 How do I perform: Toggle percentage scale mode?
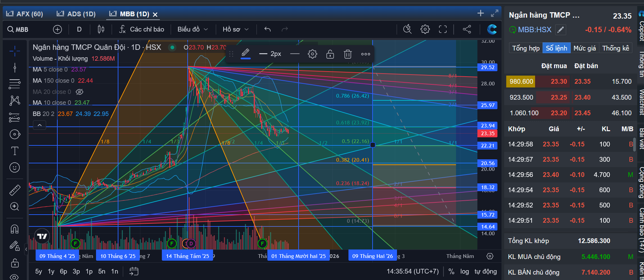pyautogui.click(x=451, y=272)
